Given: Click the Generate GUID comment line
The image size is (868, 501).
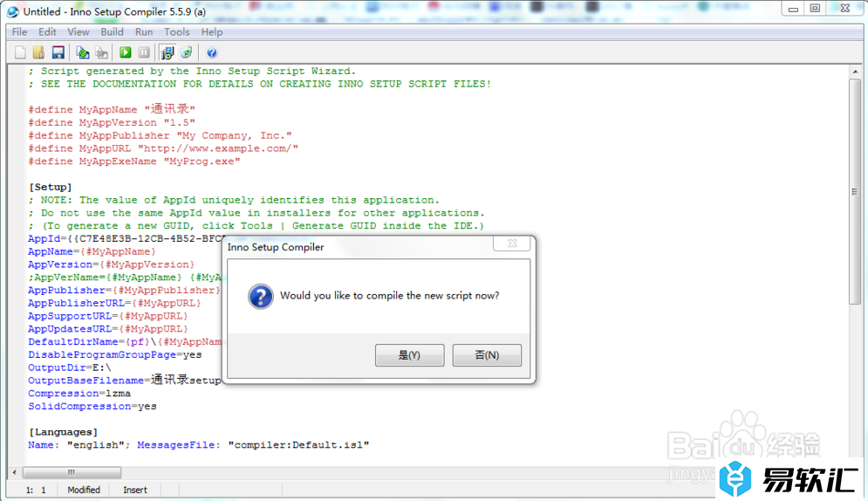Looking at the screenshot, I should point(256,226).
